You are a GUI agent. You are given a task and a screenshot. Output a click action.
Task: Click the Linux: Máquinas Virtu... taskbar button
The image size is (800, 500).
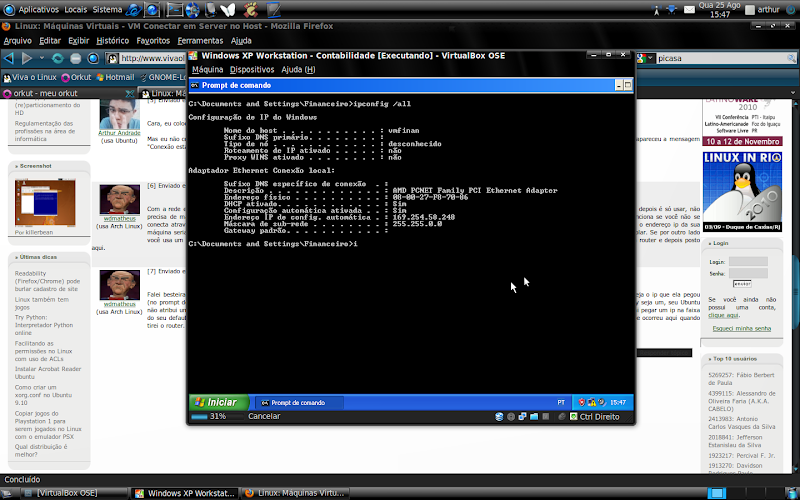295,493
